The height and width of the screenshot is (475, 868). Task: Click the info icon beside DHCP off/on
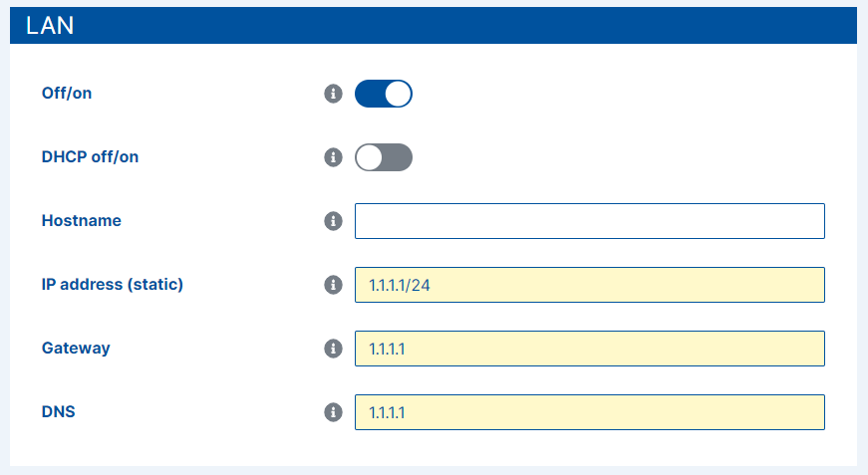(333, 157)
